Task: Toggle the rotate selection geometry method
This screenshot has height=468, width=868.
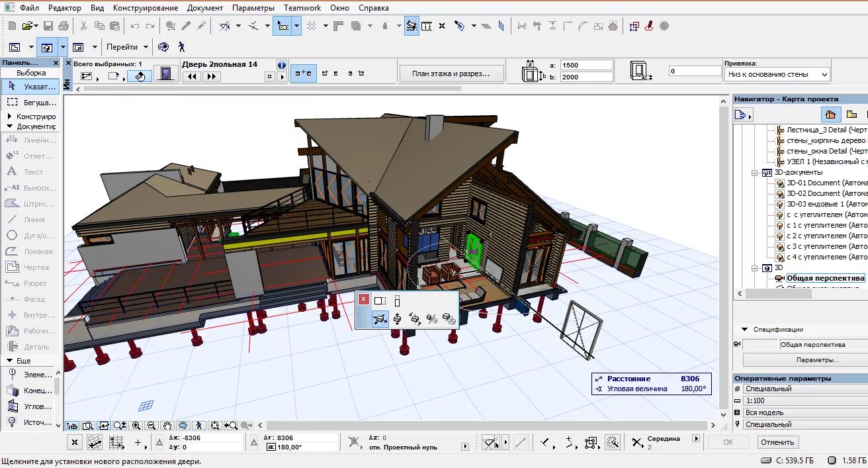Action: (x=140, y=76)
